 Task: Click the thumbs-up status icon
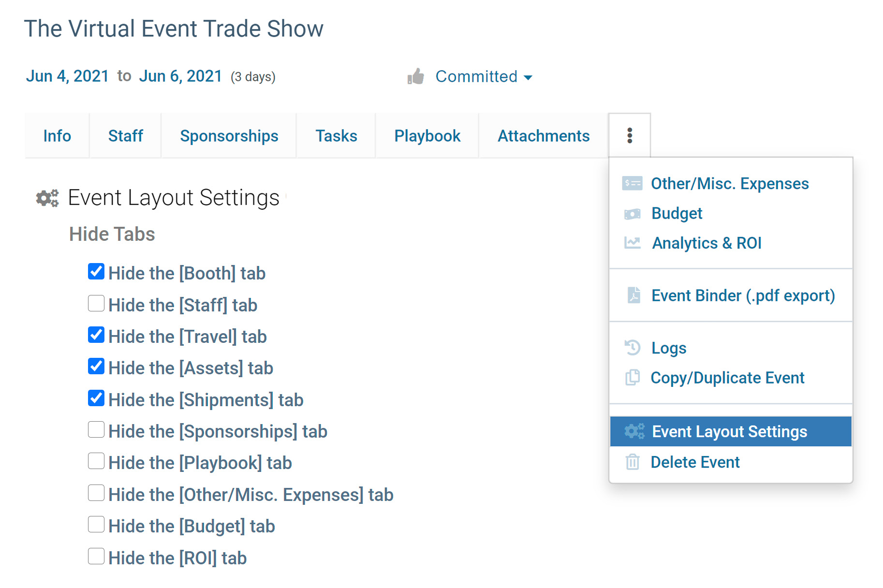(x=415, y=76)
